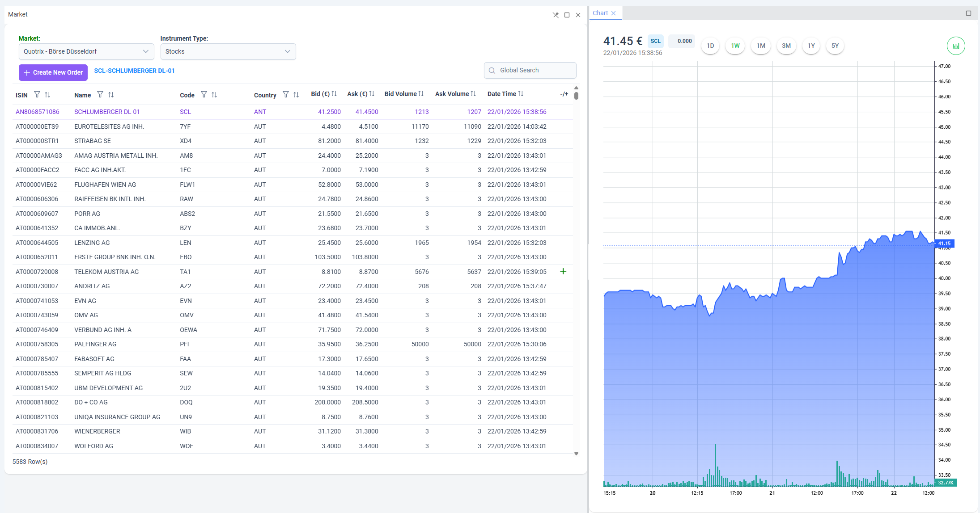This screenshot has width=980, height=513.
Task: Toggle the green chart type icon
Action: point(956,46)
